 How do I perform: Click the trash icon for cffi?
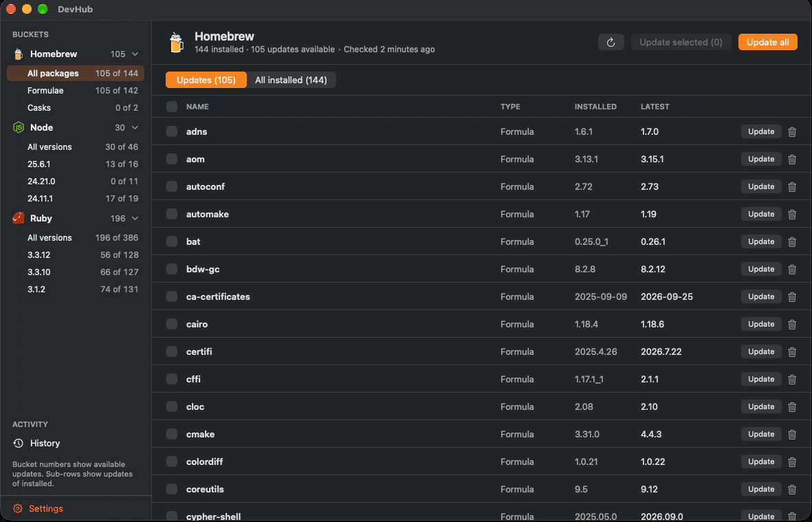click(x=792, y=379)
